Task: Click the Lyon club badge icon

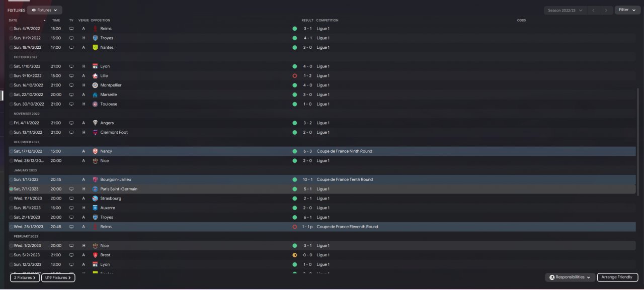Action: (x=95, y=66)
